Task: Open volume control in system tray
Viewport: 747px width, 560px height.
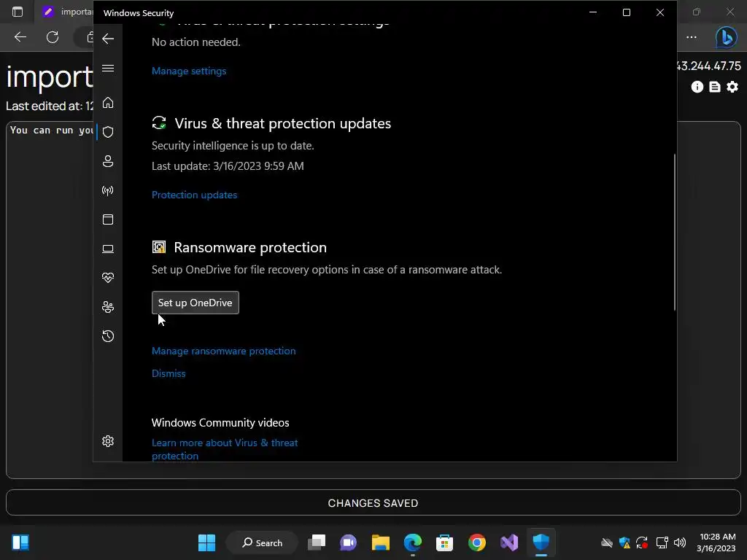Action: coord(680,542)
